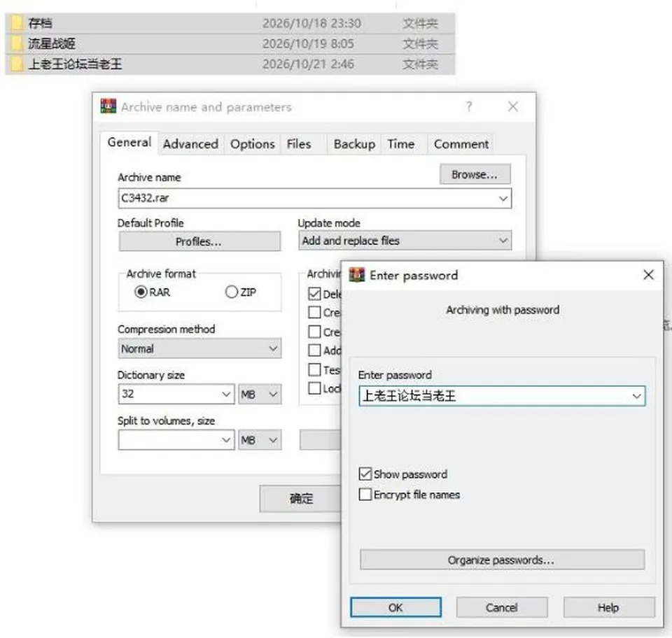Expand the Archive name dropdown
This screenshot has width=672, height=638.
(503, 199)
